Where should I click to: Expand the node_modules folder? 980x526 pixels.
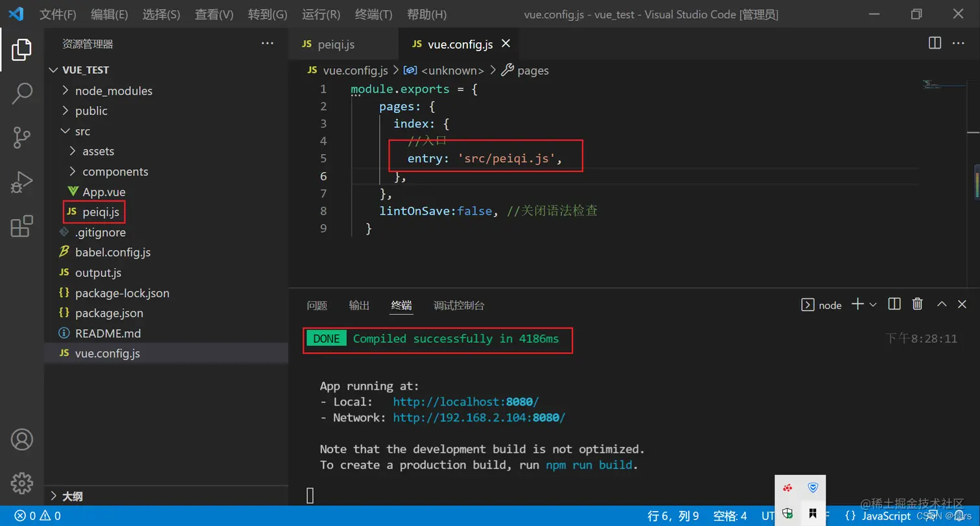(x=107, y=91)
